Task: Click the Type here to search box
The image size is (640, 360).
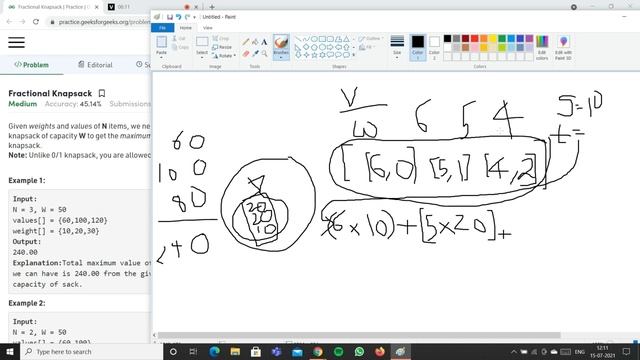Action: pos(92,351)
